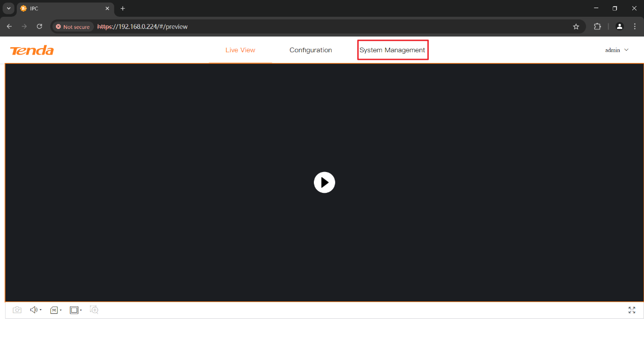Click the aspect ratio window icon

coord(74,310)
